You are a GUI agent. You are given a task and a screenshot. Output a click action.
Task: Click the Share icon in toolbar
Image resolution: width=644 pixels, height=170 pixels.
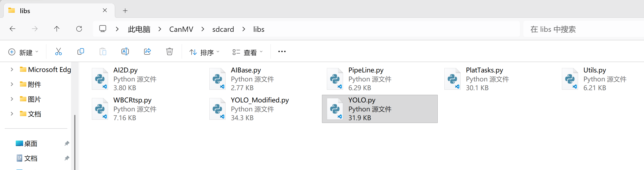147,52
